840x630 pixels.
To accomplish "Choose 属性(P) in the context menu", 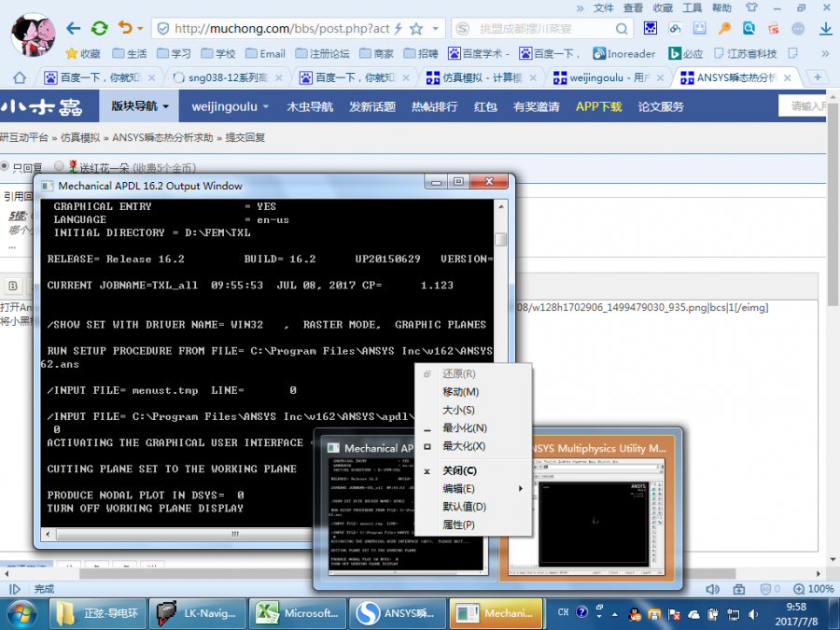I will pyautogui.click(x=473, y=525).
